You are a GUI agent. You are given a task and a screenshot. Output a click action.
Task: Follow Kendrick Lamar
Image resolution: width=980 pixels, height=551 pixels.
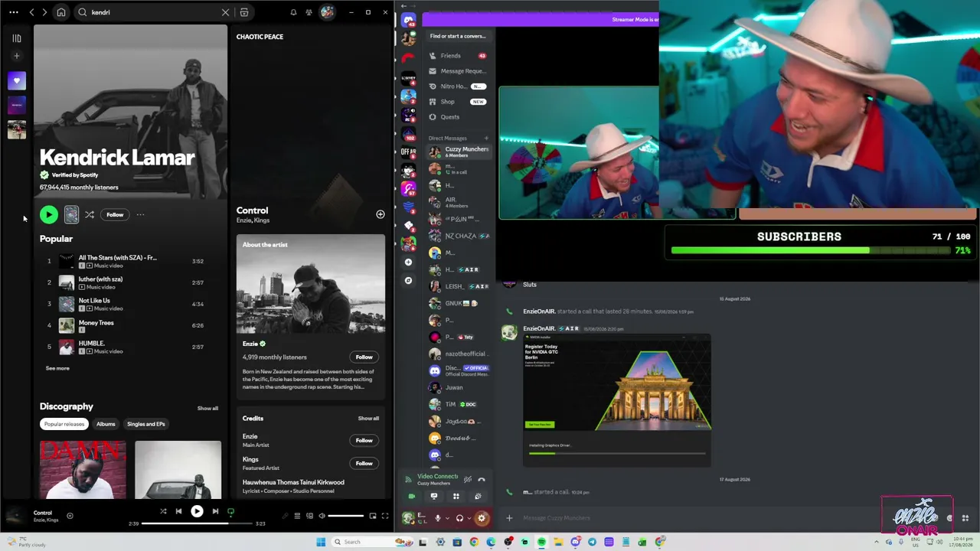click(x=115, y=215)
